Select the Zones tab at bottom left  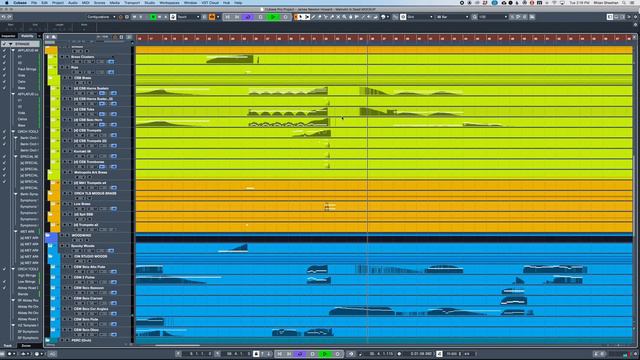tap(26, 346)
